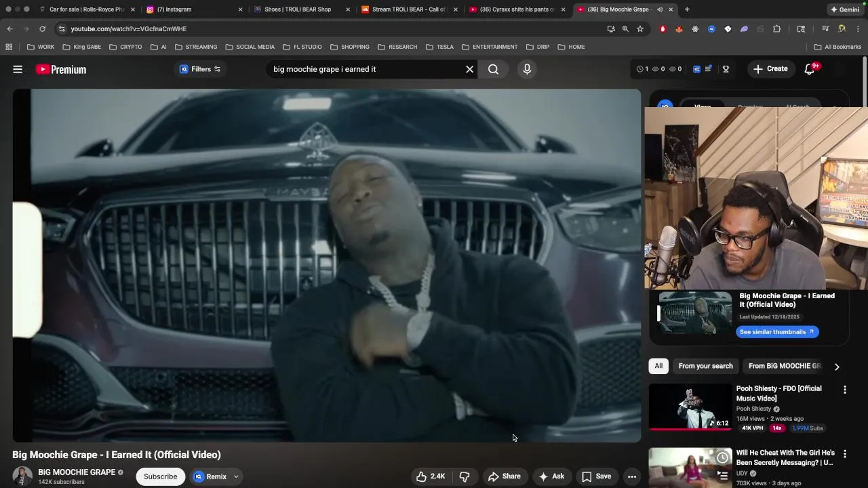This screenshot has height=488, width=868.
Task: Open the vidIQ trophy icon
Action: click(726, 69)
